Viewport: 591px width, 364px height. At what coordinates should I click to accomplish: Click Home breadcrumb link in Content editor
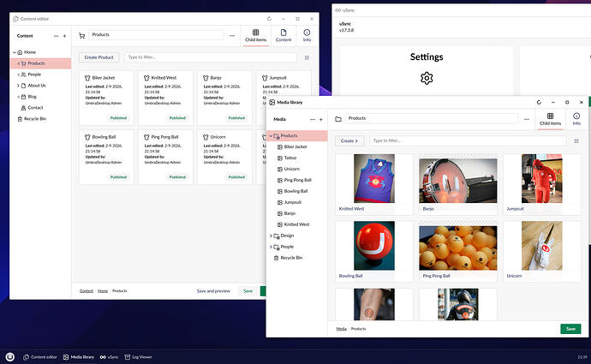[x=103, y=291]
